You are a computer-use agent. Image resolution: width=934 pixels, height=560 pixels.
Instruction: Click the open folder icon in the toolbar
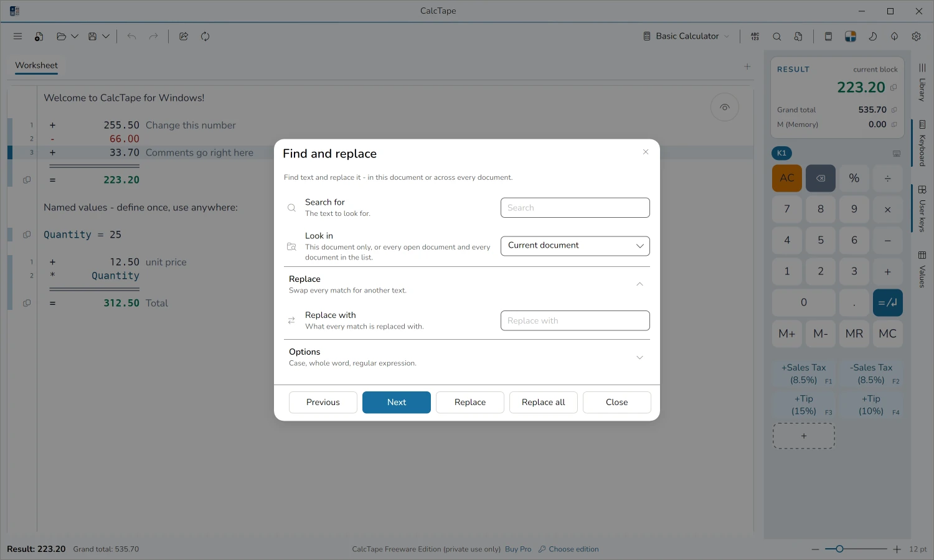tap(61, 37)
